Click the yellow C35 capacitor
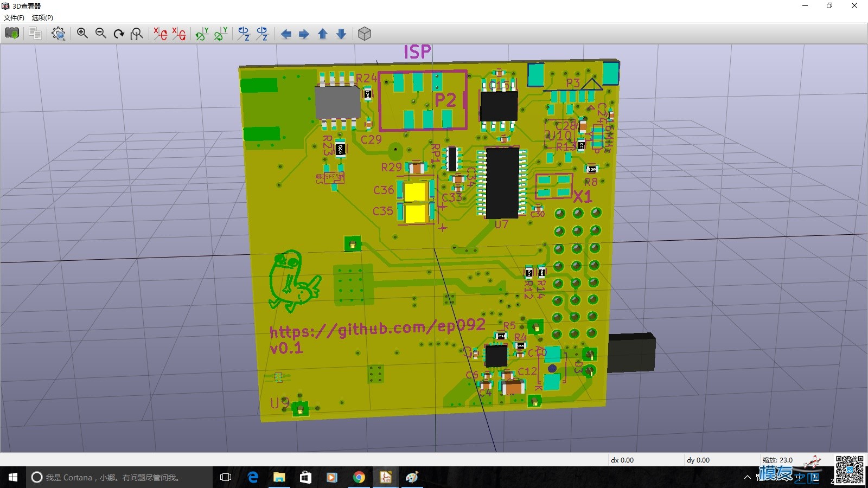868x488 pixels. (416, 213)
